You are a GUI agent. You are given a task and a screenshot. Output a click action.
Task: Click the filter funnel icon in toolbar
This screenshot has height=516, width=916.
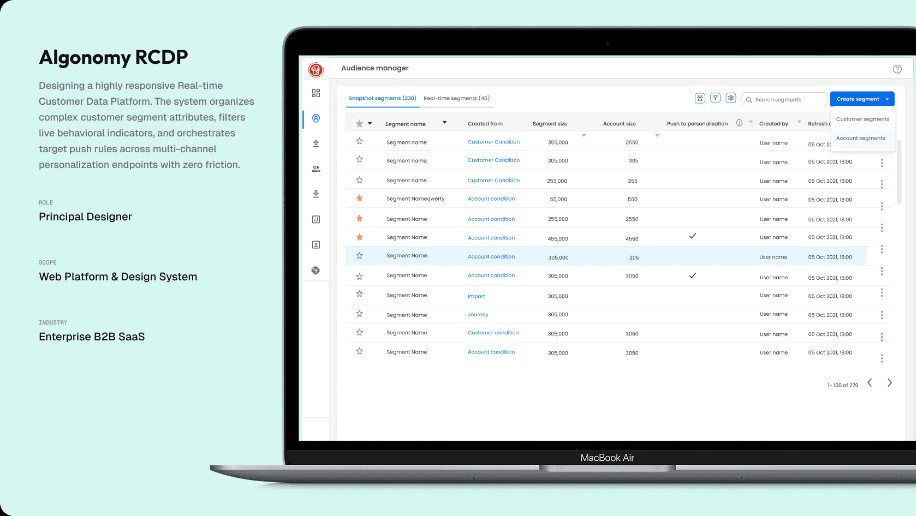[x=715, y=98]
